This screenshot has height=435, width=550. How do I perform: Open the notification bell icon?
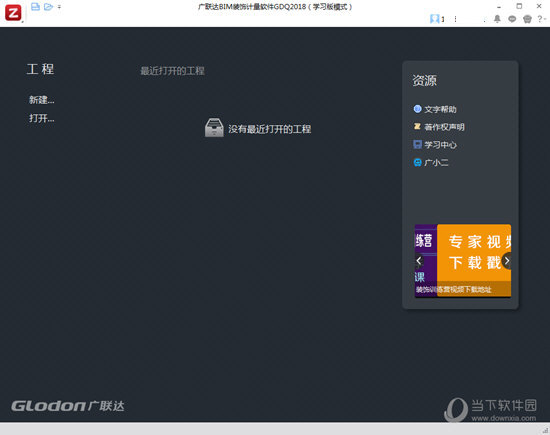coord(497,19)
